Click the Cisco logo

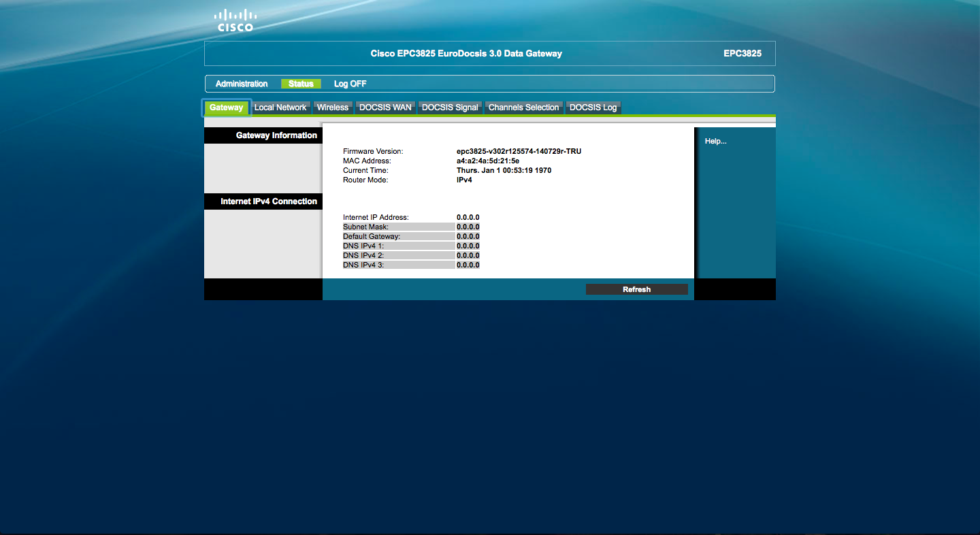pyautogui.click(x=235, y=20)
